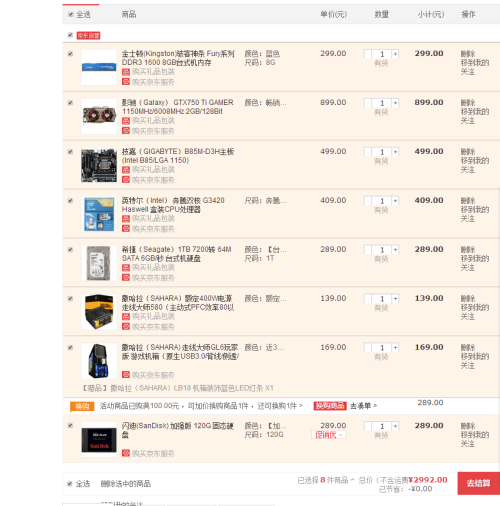The width and height of the screenshot is (500, 506).
Task: Expand the selected 8 件商品 list arrow
Action: pyautogui.click(x=352, y=480)
